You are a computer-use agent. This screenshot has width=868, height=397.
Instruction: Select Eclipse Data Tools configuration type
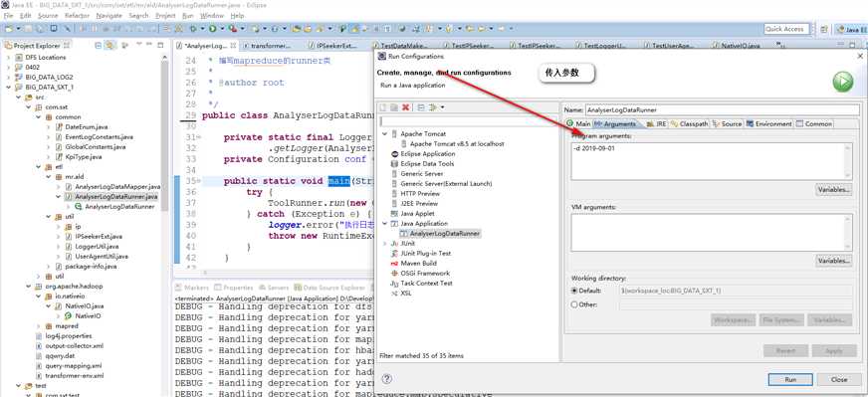pyautogui.click(x=422, y=164)
